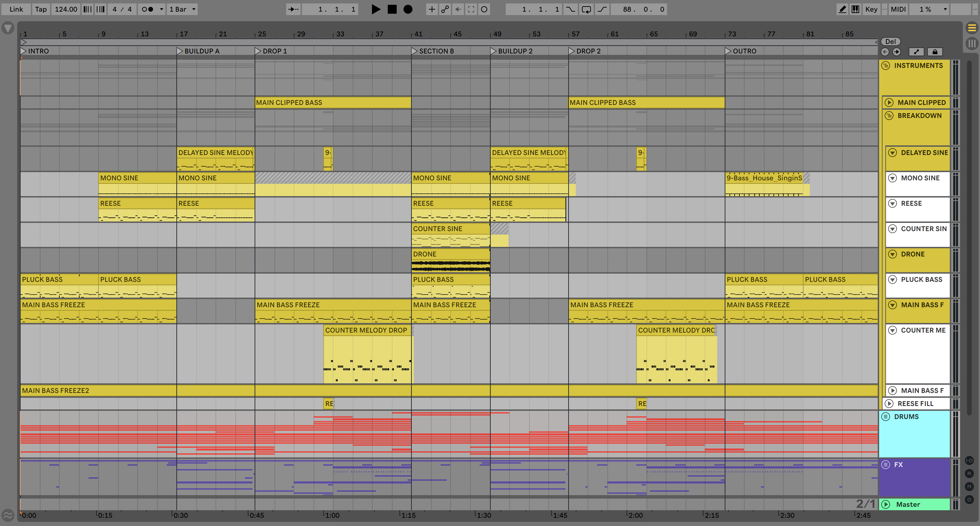Jump to the SECTION B locator

pyautogui.click(x=433, y=51)
